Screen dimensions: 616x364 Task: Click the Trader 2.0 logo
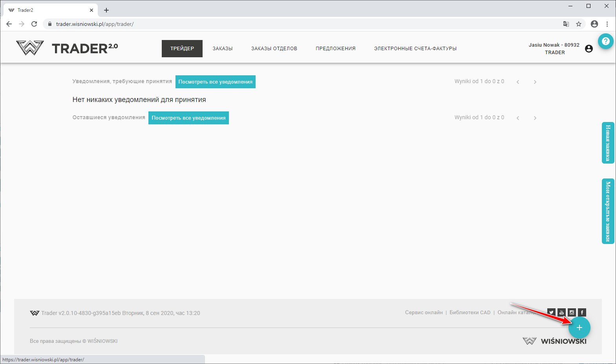(67, 48)
